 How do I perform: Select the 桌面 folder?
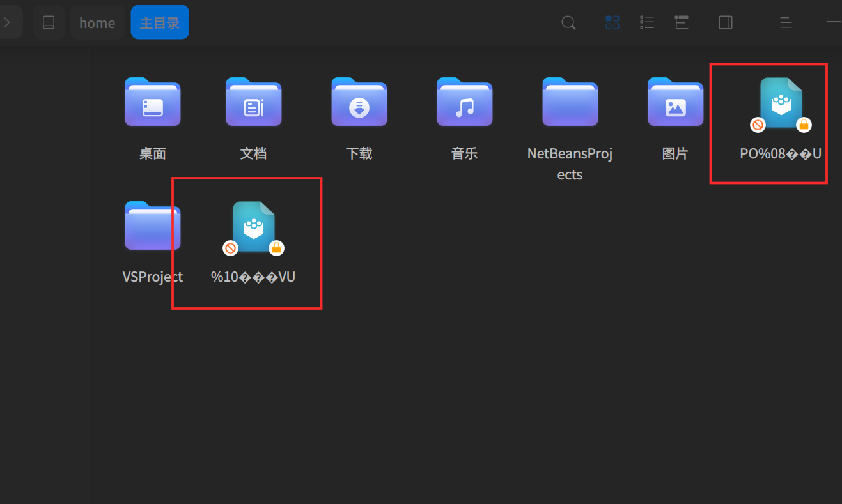[x=153, y=119]
